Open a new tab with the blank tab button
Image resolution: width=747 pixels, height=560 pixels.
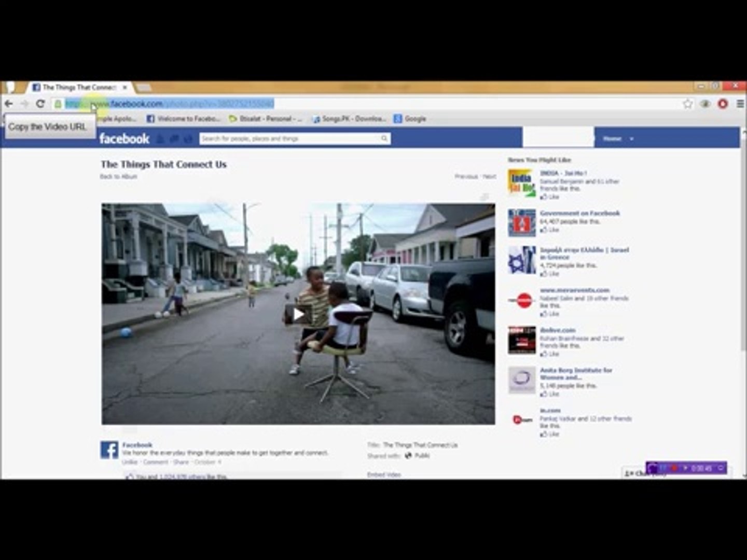pos(143,88)
